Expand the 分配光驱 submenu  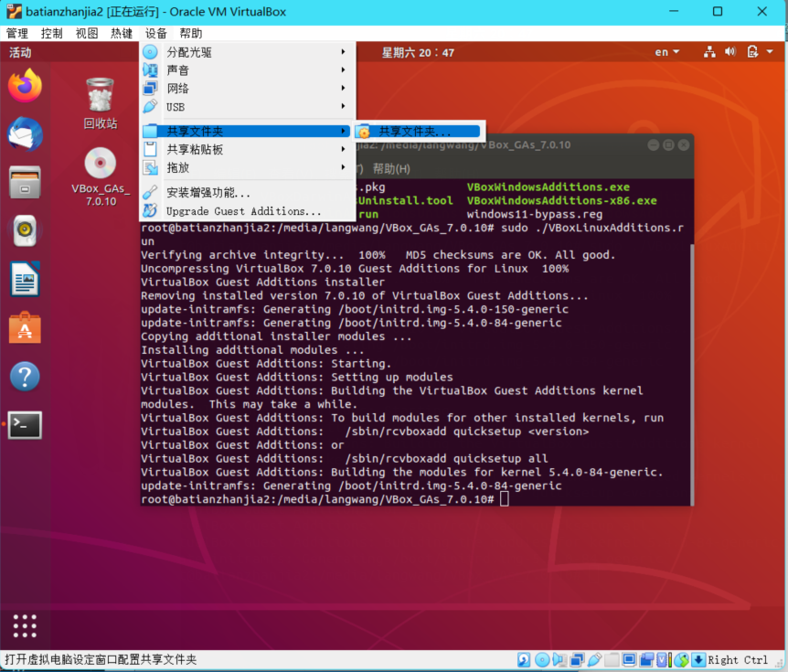[x=247, y=52]
